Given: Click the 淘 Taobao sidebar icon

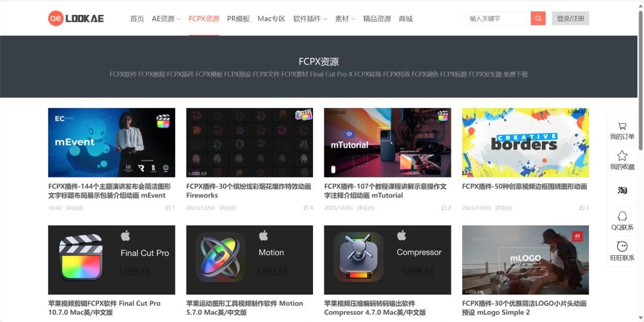Looking at the screenshot, I should click(x=622, y=190).
